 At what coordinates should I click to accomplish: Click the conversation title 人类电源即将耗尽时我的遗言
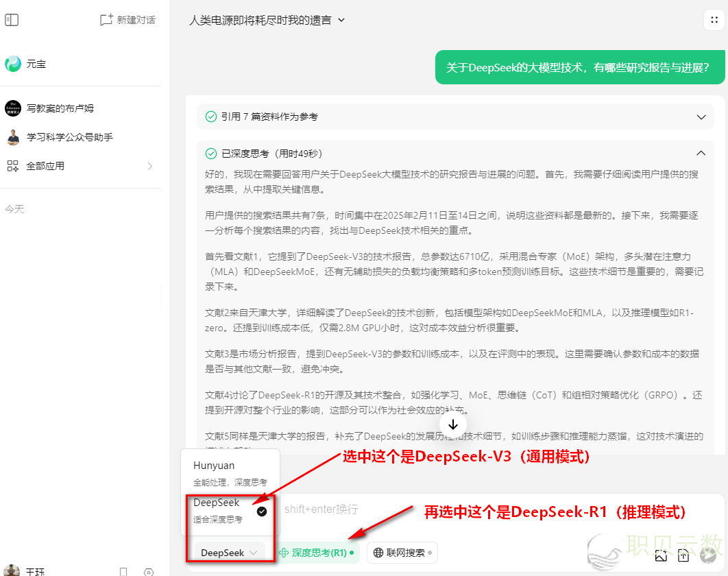pos(260,20)
